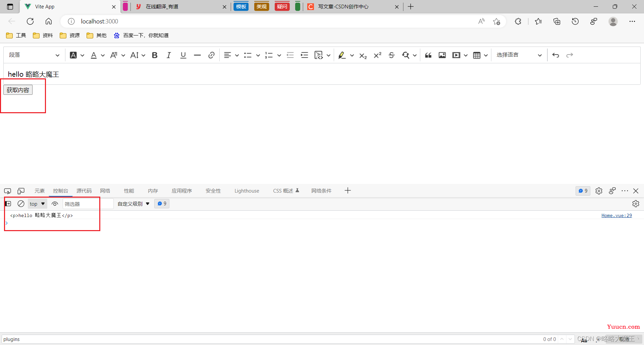Click the bulleted list icon
This screenshot has height=345, width=644.
(248, 55)
